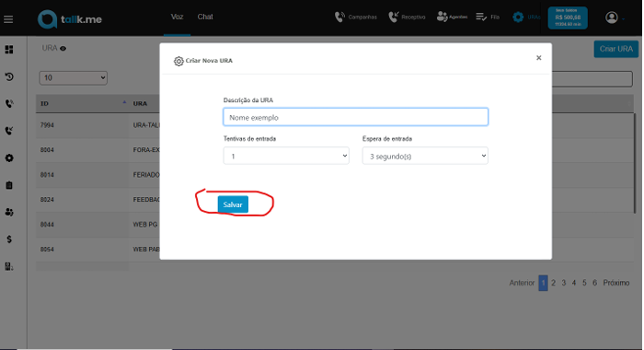
Task: Open outgoing calls phone icon in sidebar
Action: (9, 104)
